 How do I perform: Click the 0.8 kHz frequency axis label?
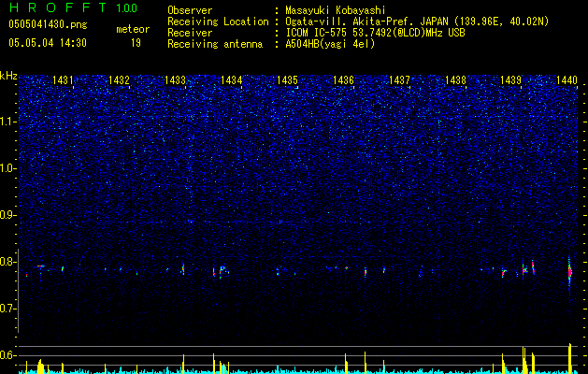[x=7, y=262]
